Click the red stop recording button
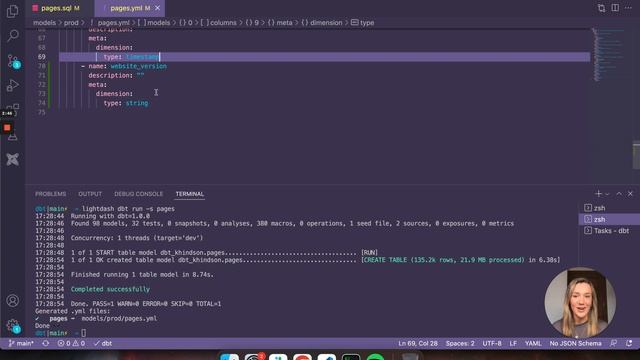 [x=7, y=128]
